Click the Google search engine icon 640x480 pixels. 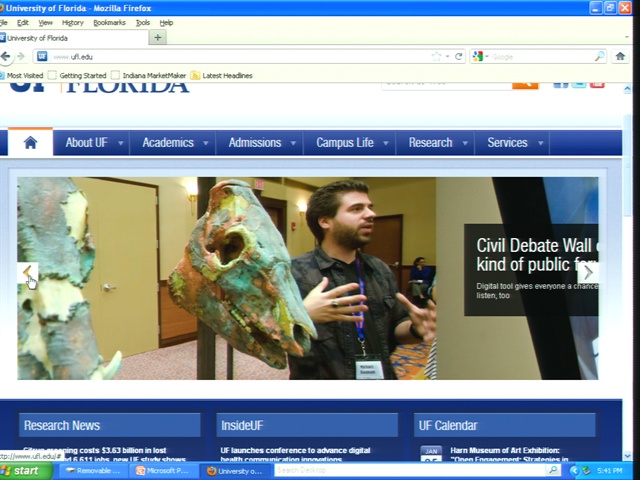point(478,56)
